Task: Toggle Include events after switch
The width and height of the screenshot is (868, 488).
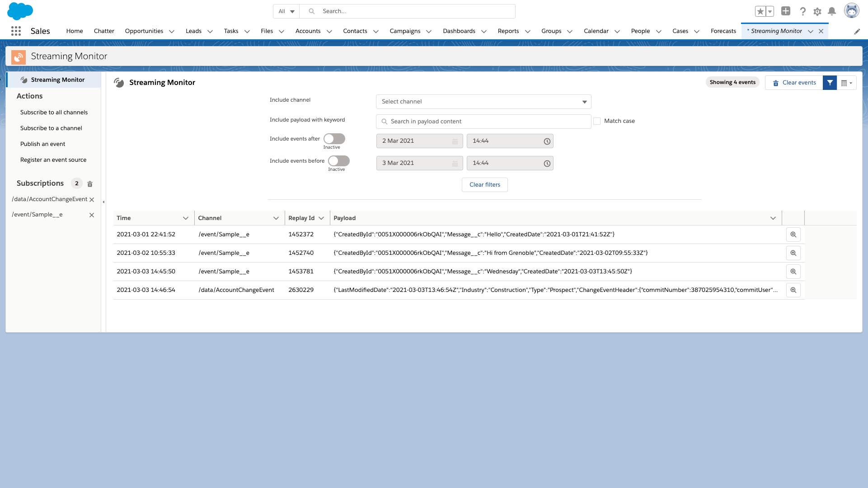Action: tap(334, 139)
